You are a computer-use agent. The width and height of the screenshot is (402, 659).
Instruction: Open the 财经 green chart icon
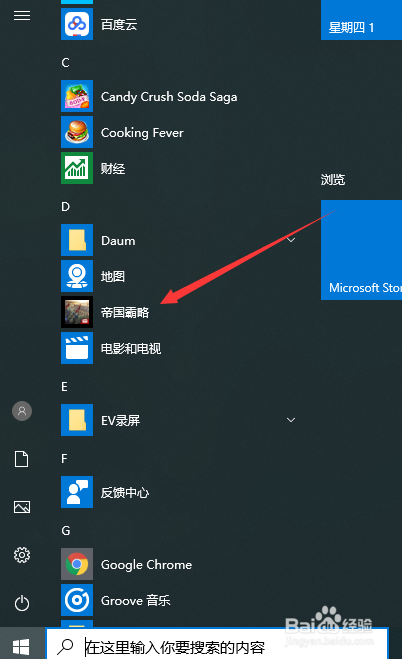click(77, 168)
